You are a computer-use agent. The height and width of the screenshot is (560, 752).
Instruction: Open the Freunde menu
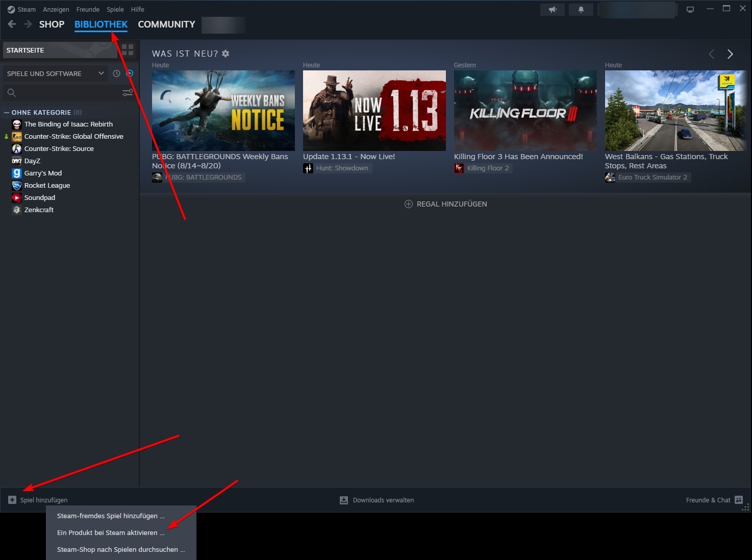click(88, 9)
